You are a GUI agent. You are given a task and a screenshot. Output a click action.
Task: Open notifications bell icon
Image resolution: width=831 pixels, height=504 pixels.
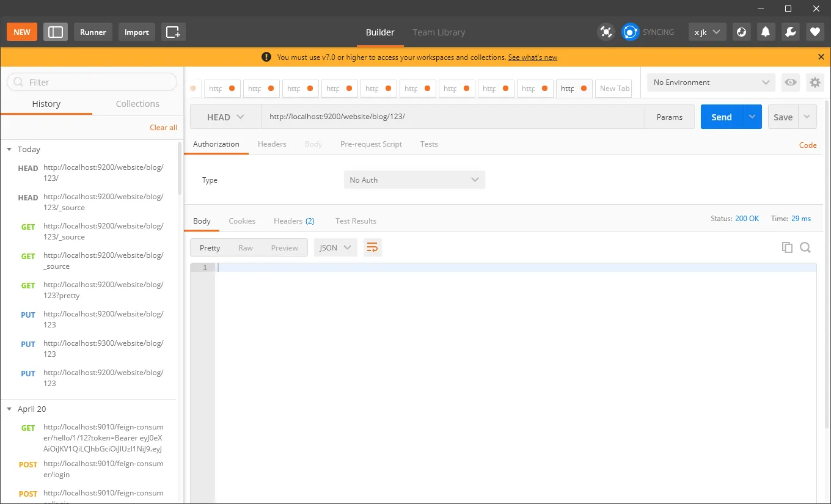click(x=766, y=32)
